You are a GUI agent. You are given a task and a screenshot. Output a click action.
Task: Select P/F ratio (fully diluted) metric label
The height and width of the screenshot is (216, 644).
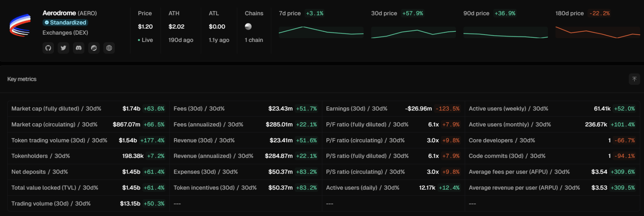(367, 125)
